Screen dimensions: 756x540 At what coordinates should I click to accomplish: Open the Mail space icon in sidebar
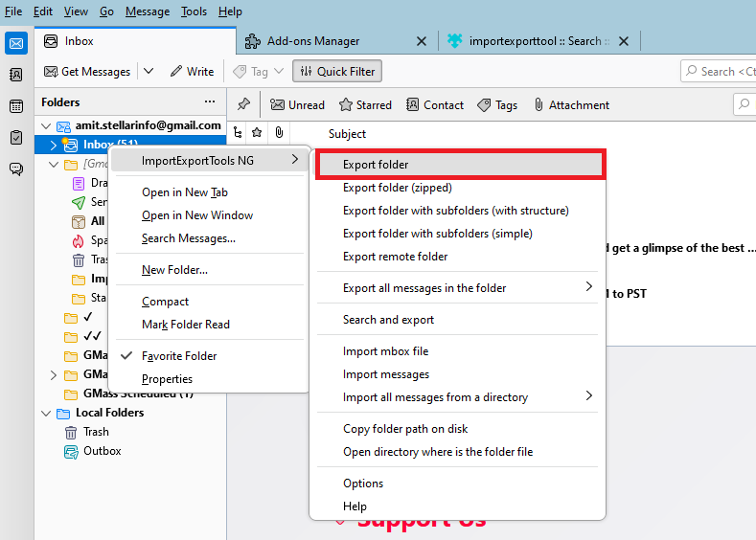[x=16, y=43]
